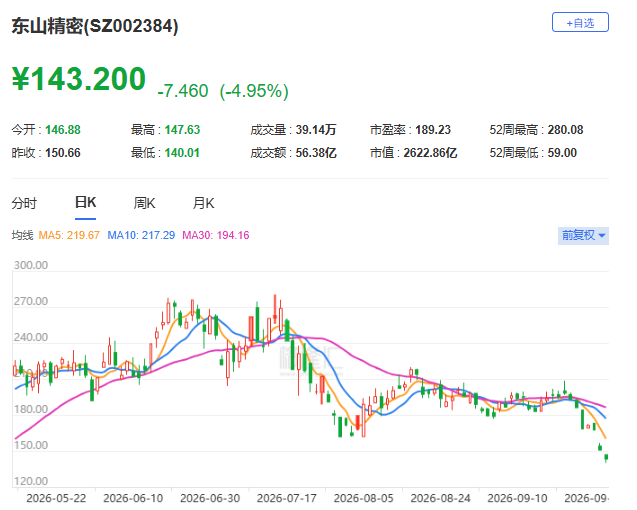This screenshot has height=510, width=637.
Task: Click the percent change (-4.95%)
Action: 254,91
